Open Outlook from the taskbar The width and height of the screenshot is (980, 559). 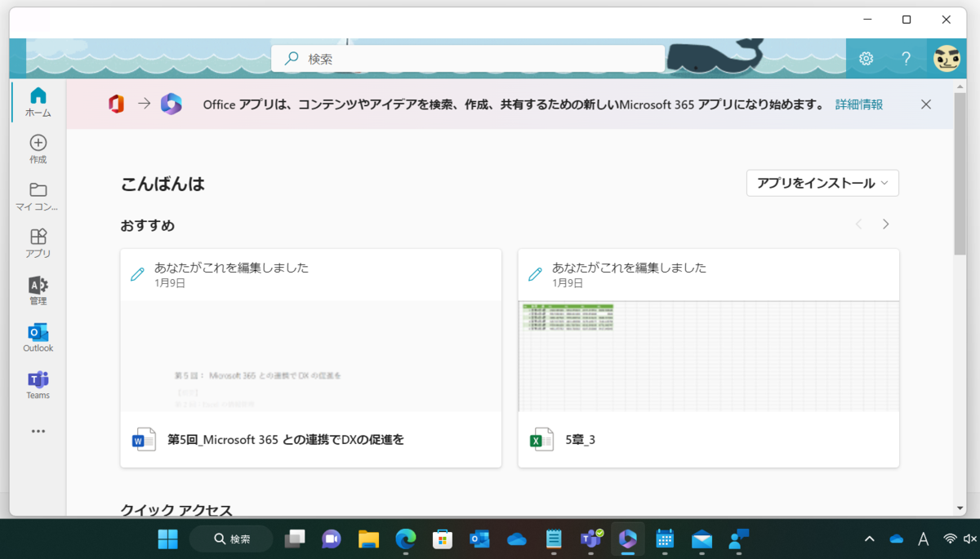(x=479, y=539)
